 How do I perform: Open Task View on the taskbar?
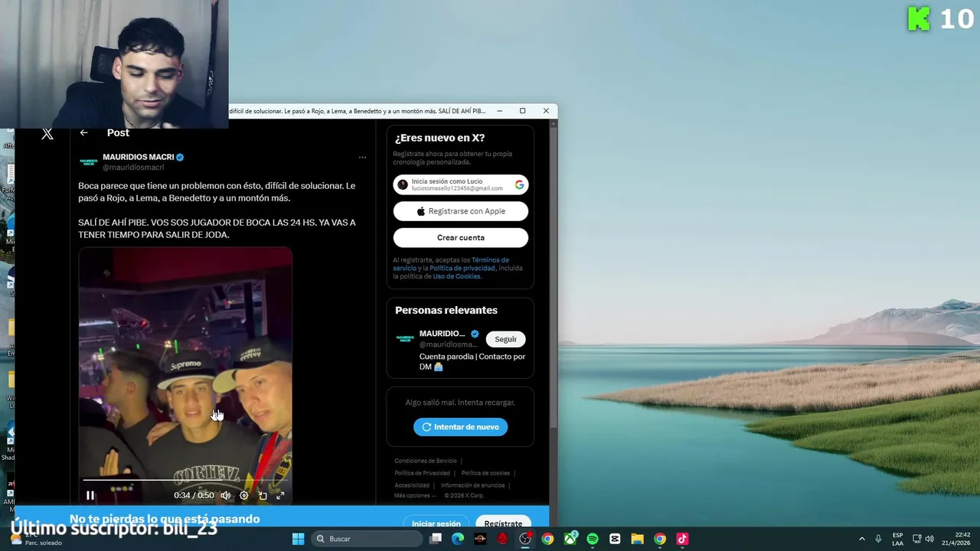click(436, 539)
